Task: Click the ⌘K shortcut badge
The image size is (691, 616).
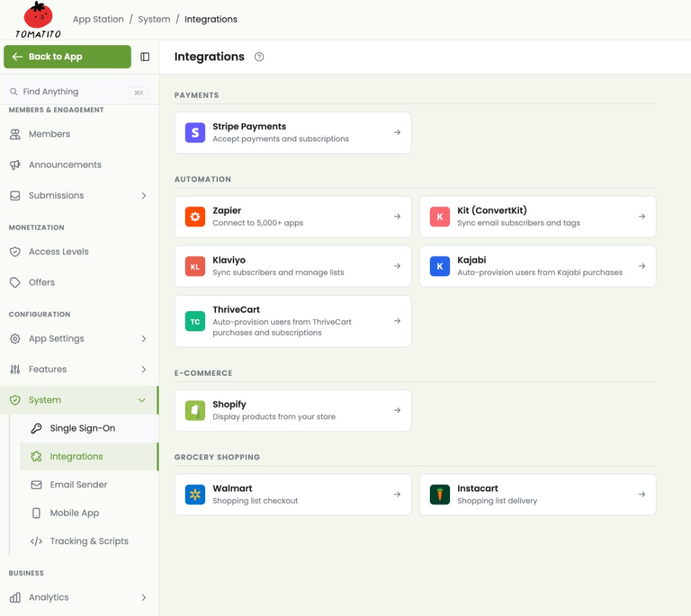Action: coord(139,92)
